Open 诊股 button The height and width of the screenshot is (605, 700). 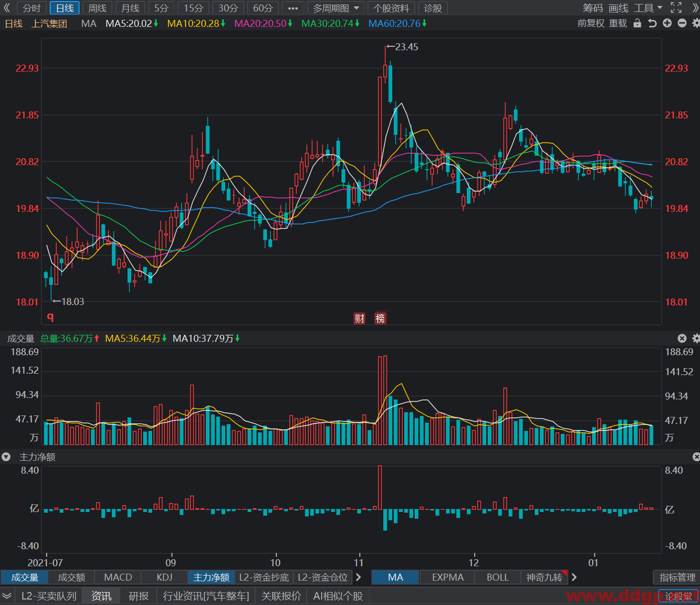[x=433, y=8]
